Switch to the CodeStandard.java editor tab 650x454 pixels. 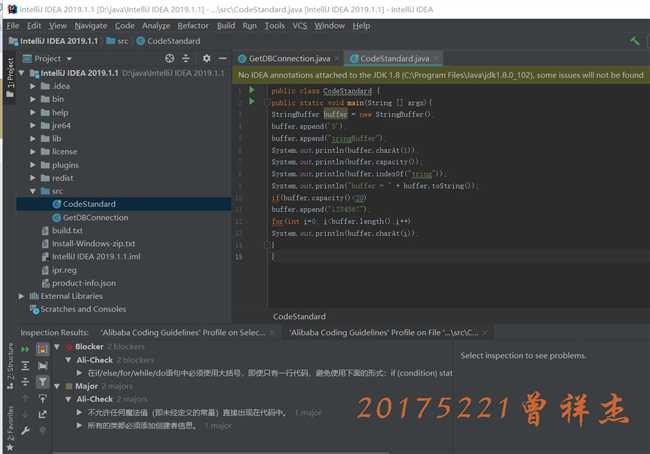(x=394, y=59)
